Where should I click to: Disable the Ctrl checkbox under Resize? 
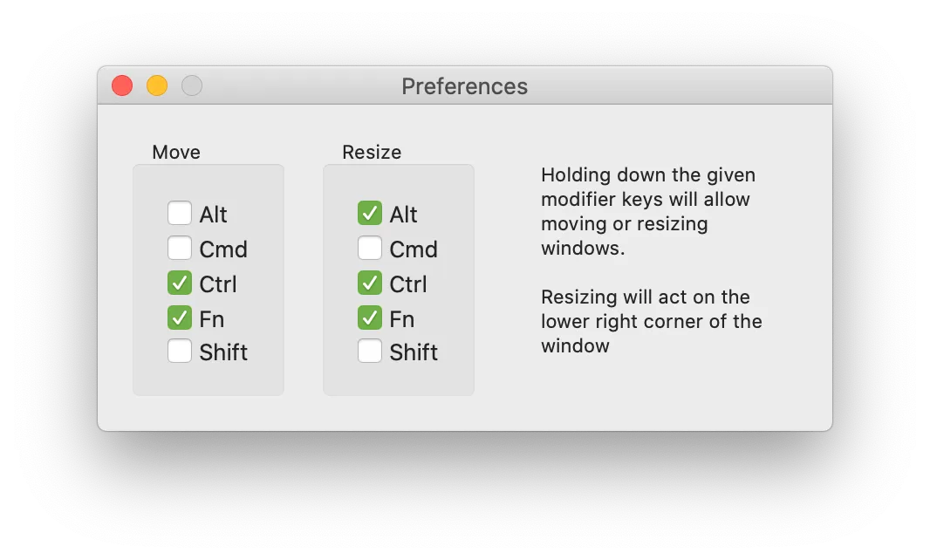369,283
